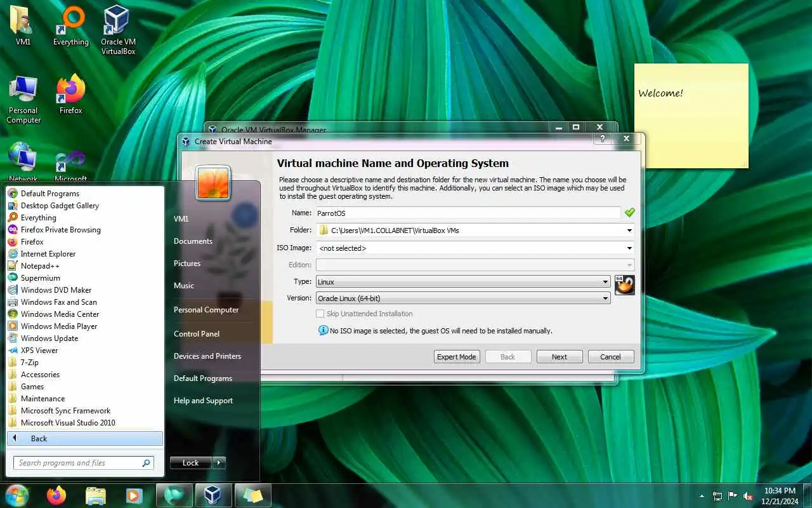
Task: Expand the Games folder
Action: pos(32,387)
